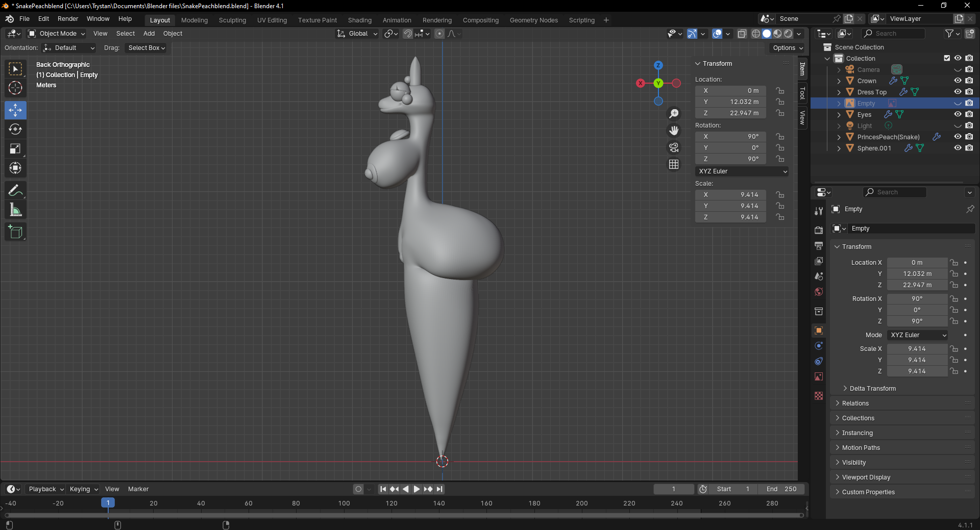
Task: Open the Render menu
Action: (x=68, y=19)
